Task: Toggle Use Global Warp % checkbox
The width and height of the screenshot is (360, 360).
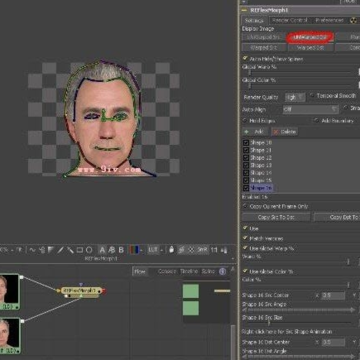Action: 246,248
